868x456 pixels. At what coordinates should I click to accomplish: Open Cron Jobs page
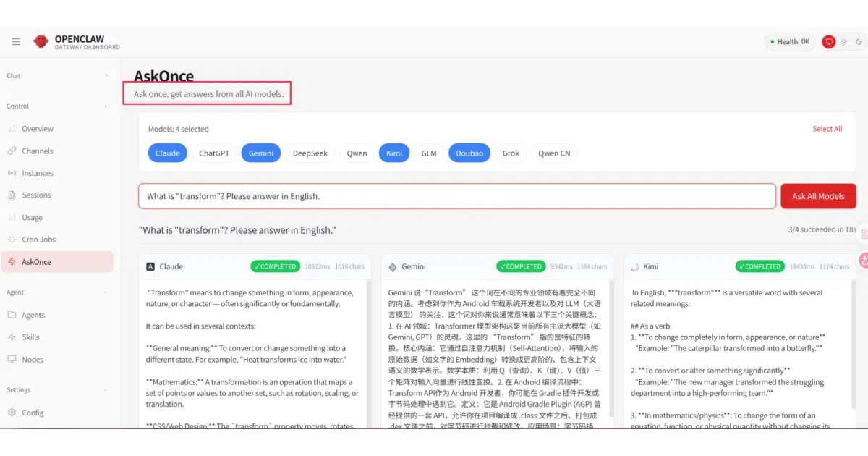pos(57,240)
